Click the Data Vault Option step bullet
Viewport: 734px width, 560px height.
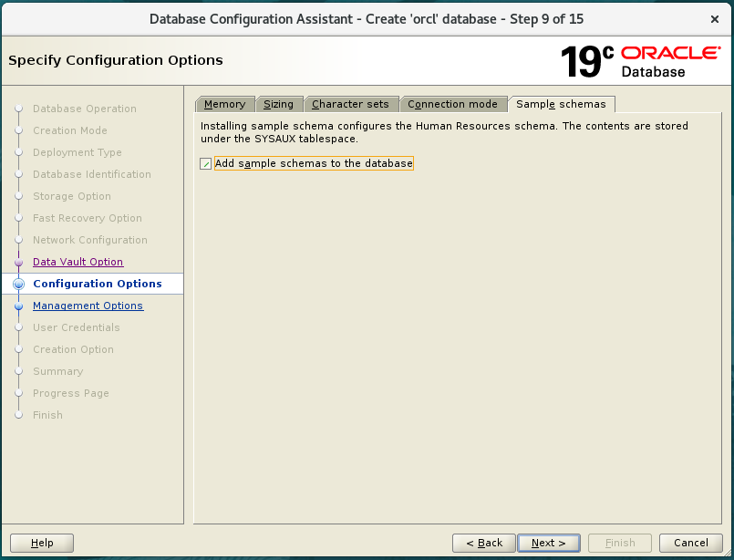19,262
